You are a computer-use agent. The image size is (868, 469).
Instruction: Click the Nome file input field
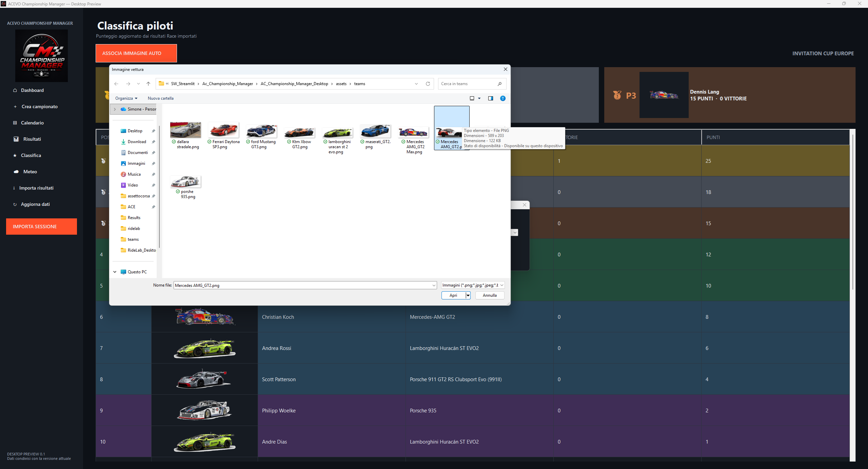pos(303,286)
